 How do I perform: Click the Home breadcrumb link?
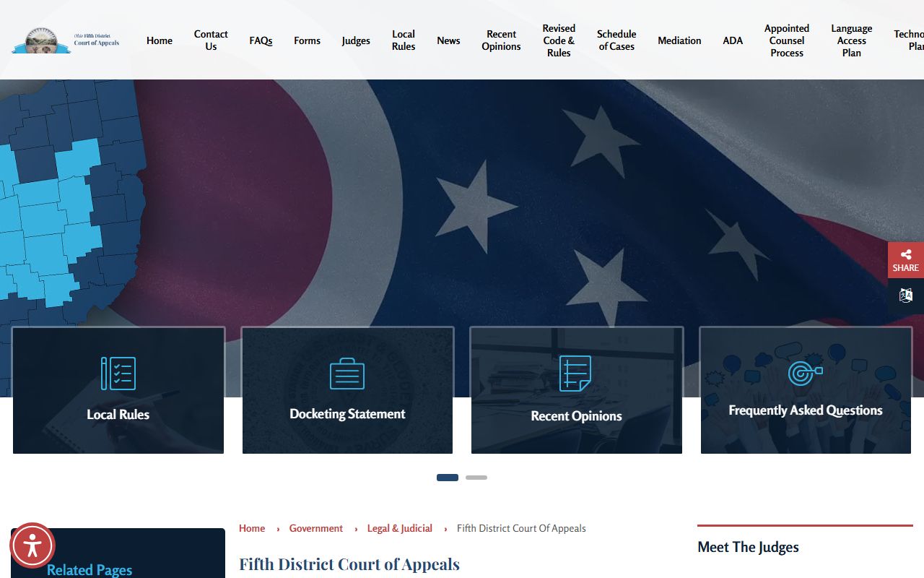click(x=252, y=528)
